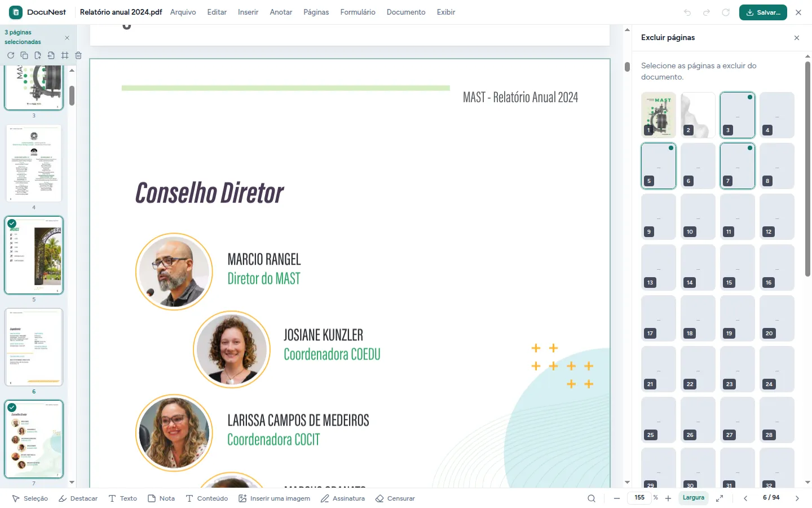Open the Anotar menu
Screen dimensions: 812x508
click(281, 12)
